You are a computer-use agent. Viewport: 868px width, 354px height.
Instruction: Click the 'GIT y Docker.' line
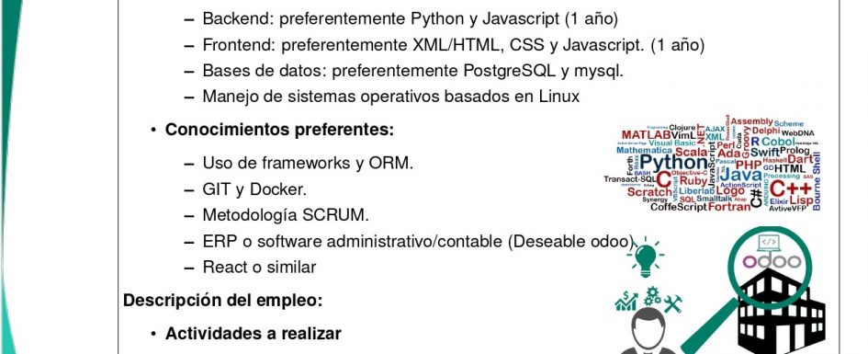pos(254,189)
